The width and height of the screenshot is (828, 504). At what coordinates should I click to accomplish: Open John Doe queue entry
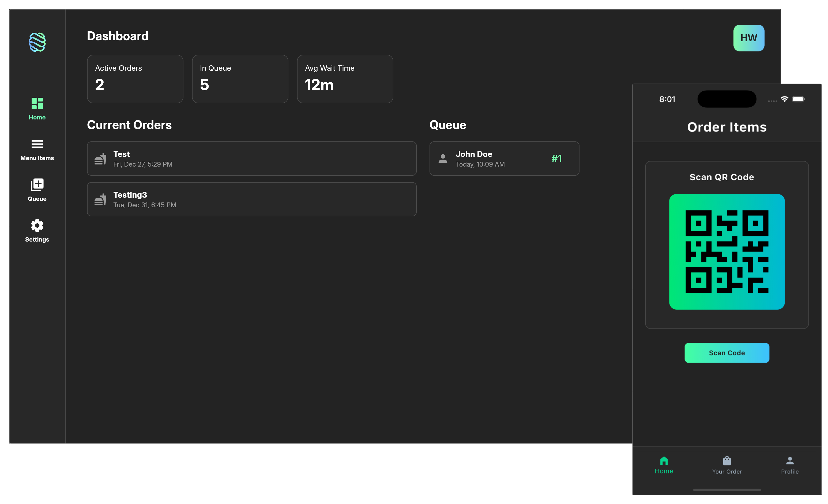coord(505,159)
